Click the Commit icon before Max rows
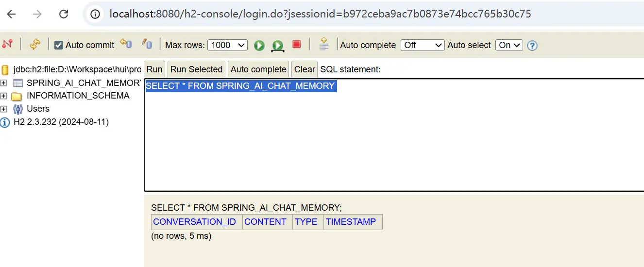The width and height of the screenshot is (644, 267). pyautogui.click(x=147, y=44)
